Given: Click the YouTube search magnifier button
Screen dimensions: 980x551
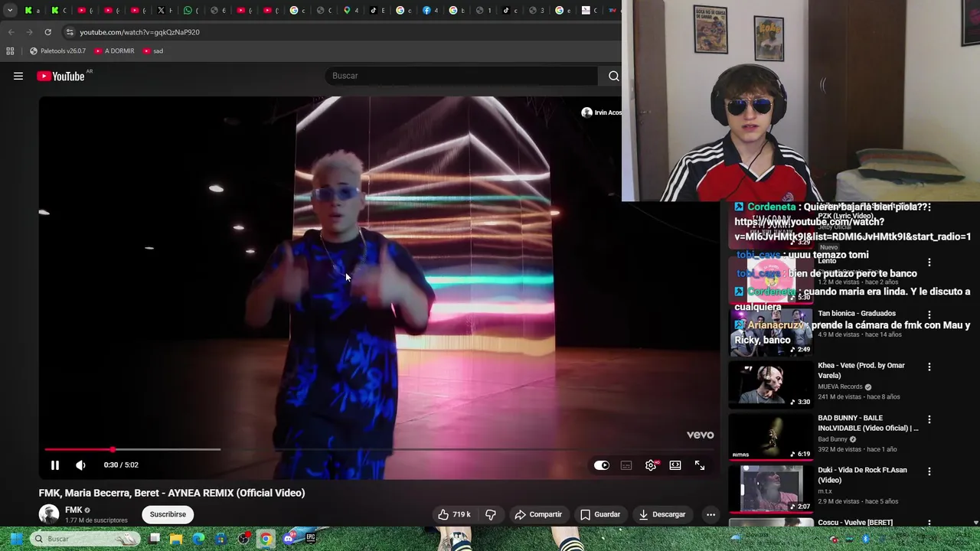Looking at the screenshot, I should pos(613,76).
